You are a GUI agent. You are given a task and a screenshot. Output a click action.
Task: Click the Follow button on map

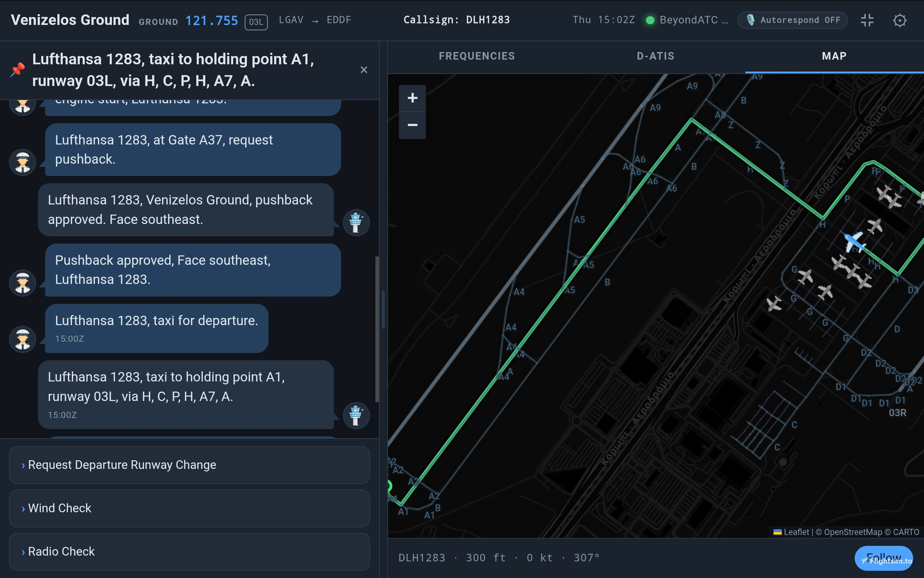coord(884,558)
